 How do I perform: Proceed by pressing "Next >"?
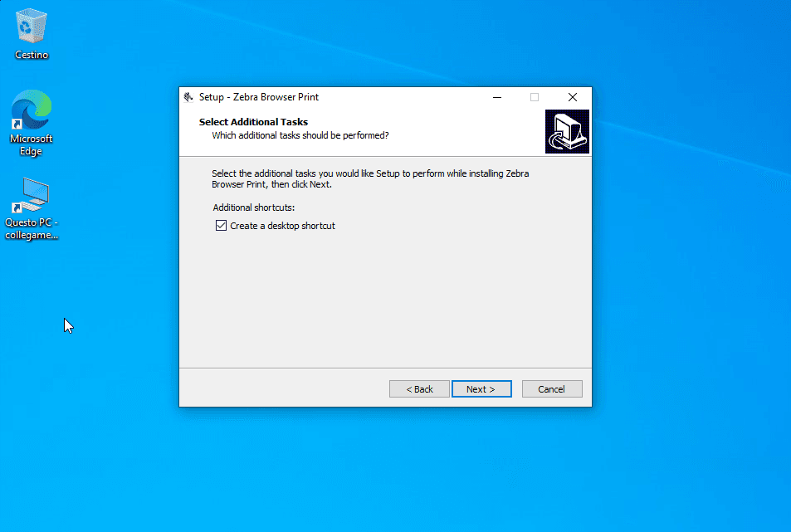click(481, 389)
